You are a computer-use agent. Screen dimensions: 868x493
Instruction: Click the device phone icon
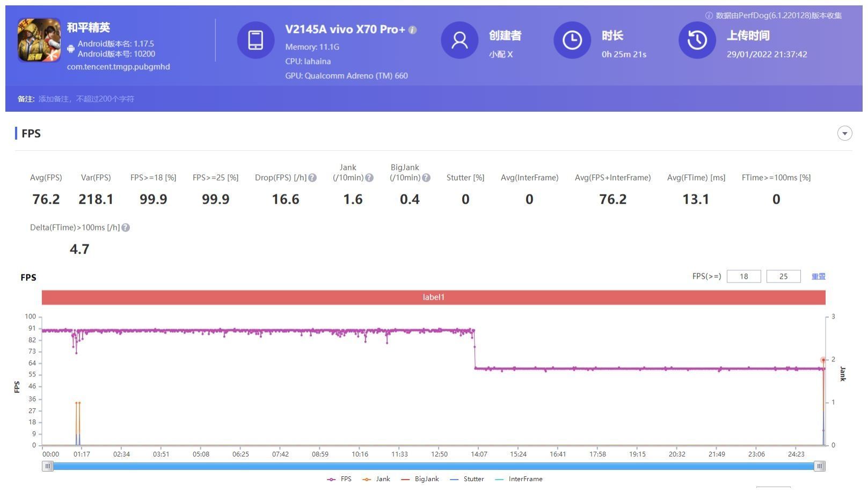tap(256, 40)
